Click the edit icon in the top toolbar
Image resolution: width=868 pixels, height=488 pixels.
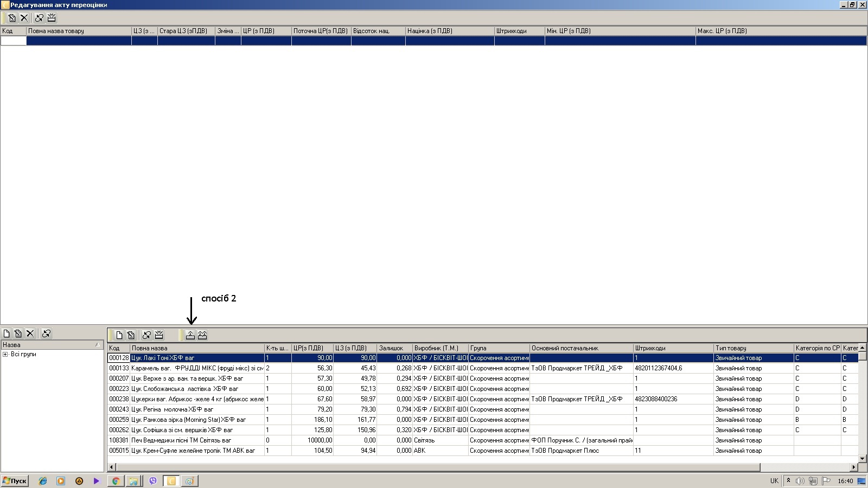coord(12,18)
